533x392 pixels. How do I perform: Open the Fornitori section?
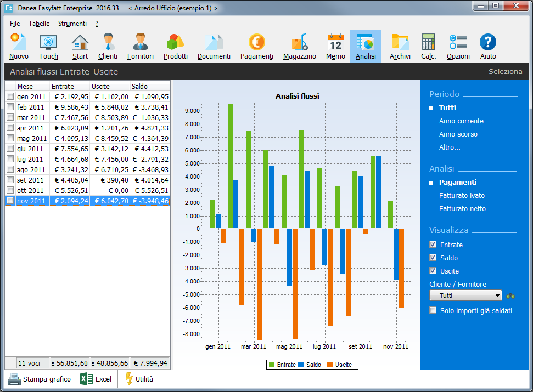[140, 47]
